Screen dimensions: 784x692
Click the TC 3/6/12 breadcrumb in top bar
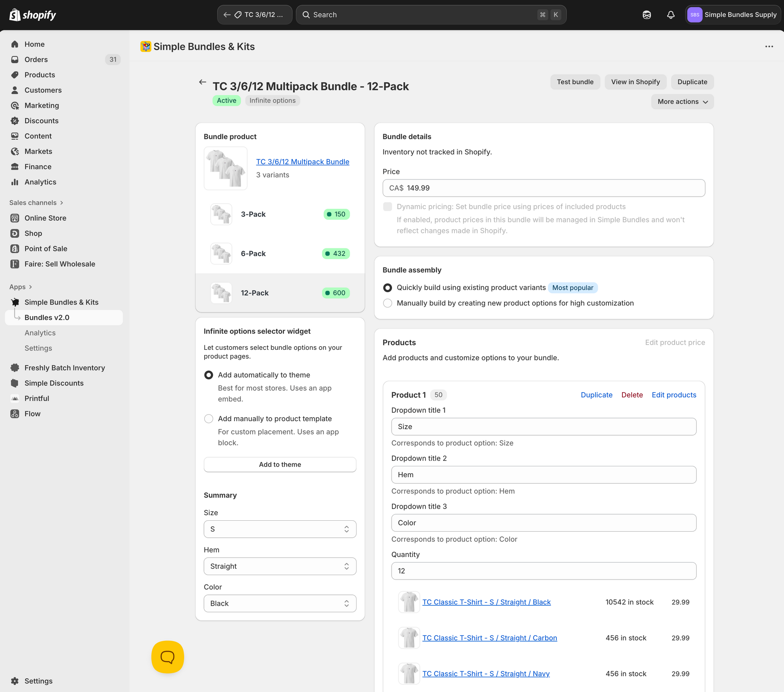point(255,15)
